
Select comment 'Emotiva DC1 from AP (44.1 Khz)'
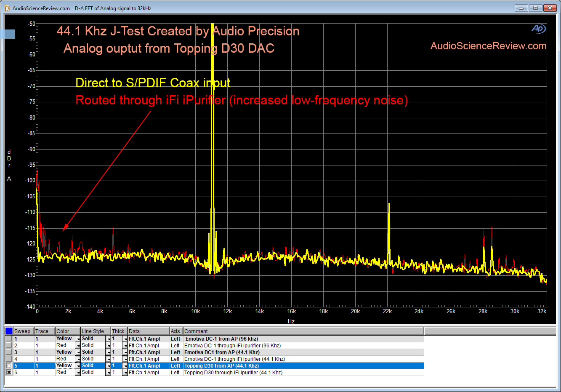(x=222, y=352)
